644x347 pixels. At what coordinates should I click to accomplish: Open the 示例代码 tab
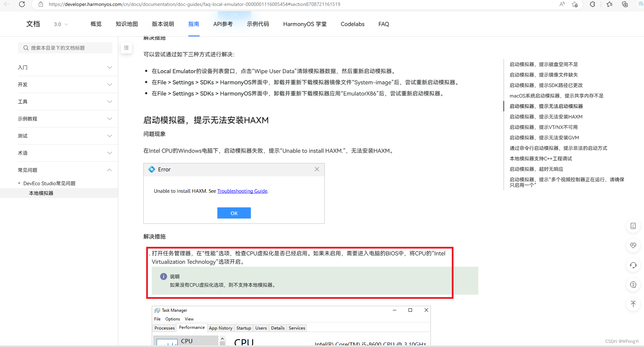[258, 24]
